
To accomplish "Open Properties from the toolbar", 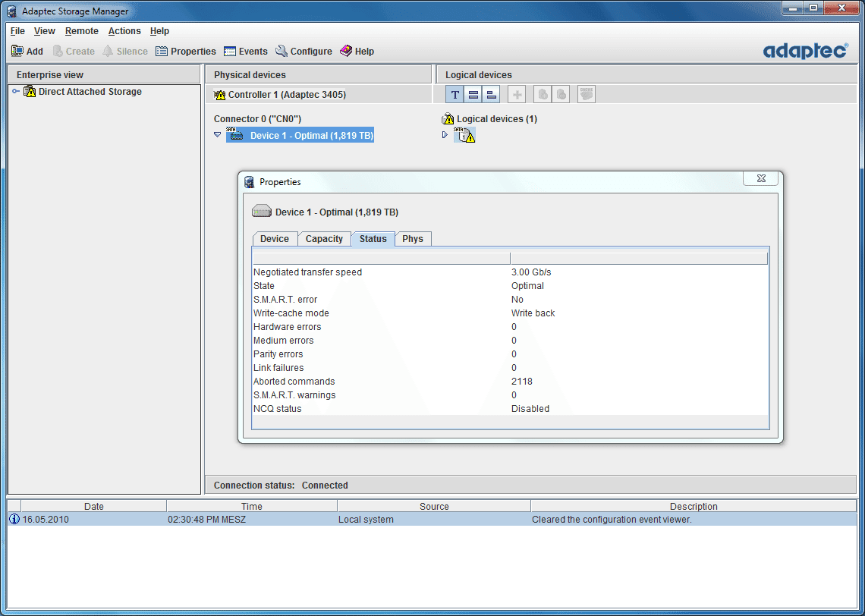I will [186, 52].
